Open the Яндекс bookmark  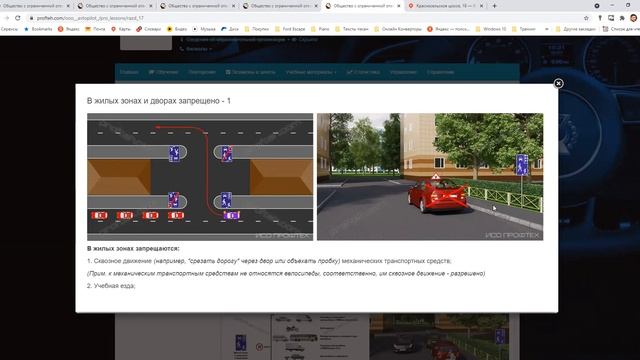[69, 29]
